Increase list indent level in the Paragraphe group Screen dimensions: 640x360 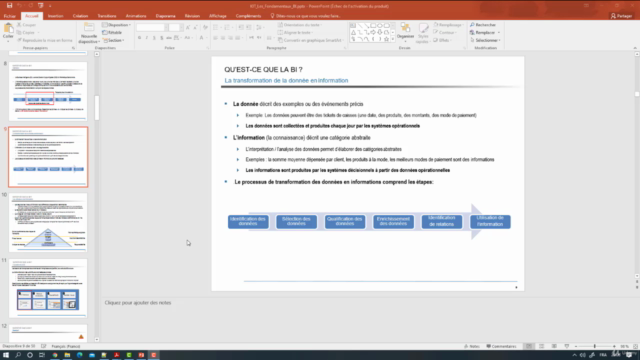(x=249, y=28)
